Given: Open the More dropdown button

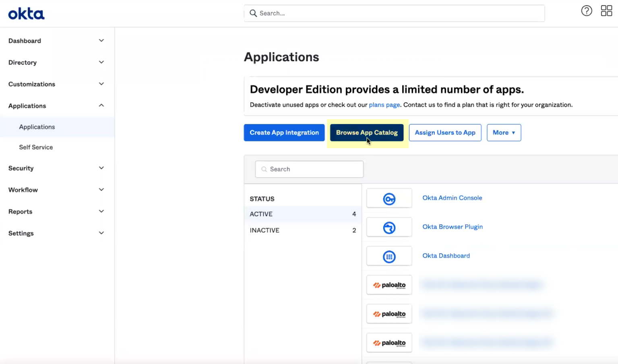Looking at the screenshot, I should point(504,132).
